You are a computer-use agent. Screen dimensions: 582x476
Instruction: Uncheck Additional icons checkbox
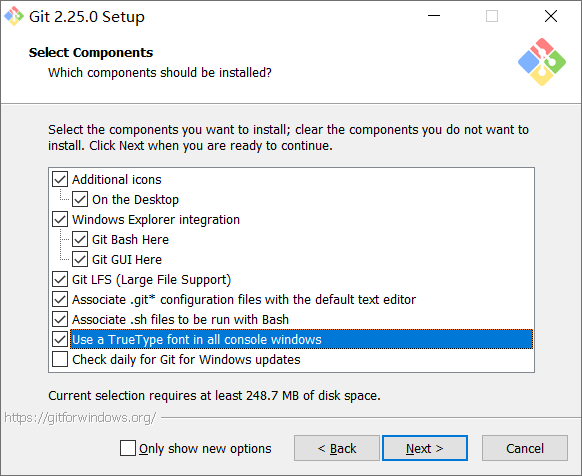click(60, 179)
